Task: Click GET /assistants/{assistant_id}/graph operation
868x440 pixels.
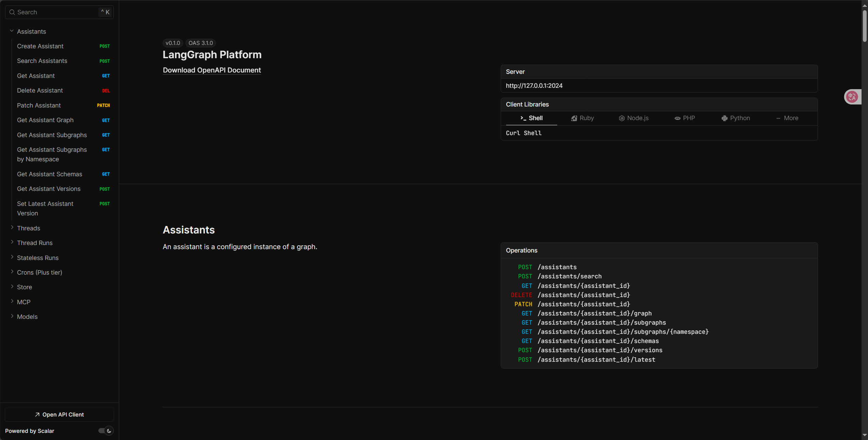Action: point(586,313)
